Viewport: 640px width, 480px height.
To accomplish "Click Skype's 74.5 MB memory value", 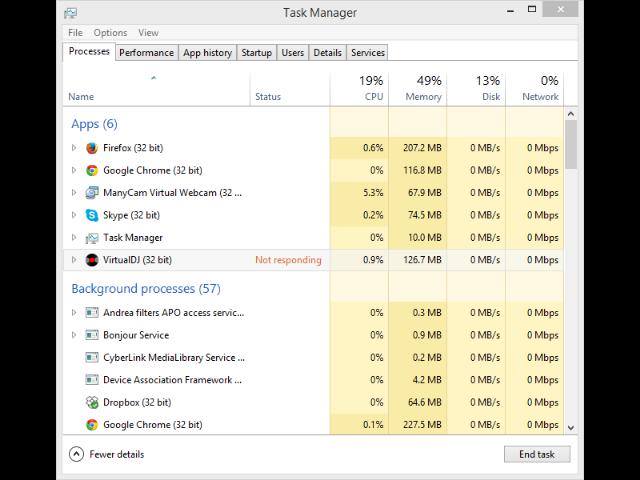I will [x=424, y=215].
